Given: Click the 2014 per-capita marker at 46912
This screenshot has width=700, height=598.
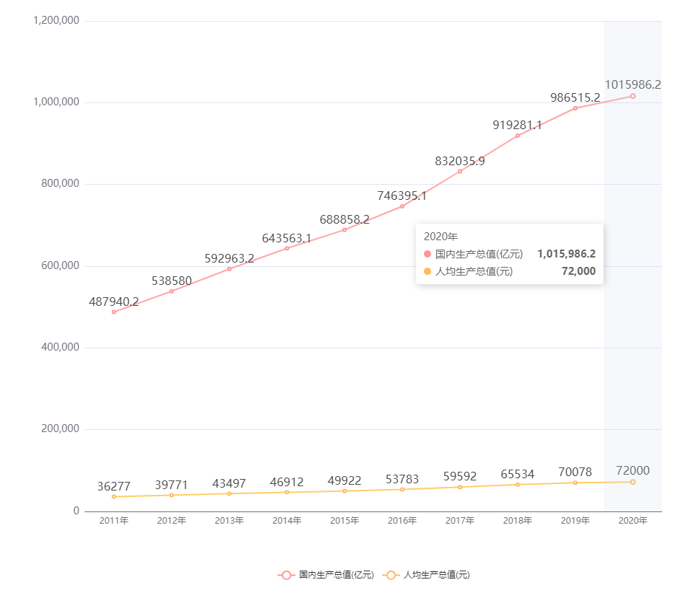Looking at the screenshot, I should tap(287, 492).
